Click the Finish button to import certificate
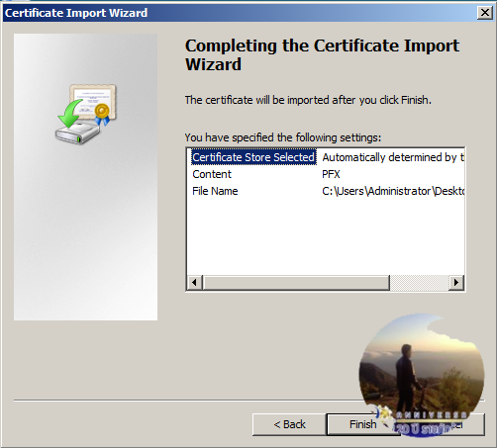The image size is (497, 448). tap(362, 424)
